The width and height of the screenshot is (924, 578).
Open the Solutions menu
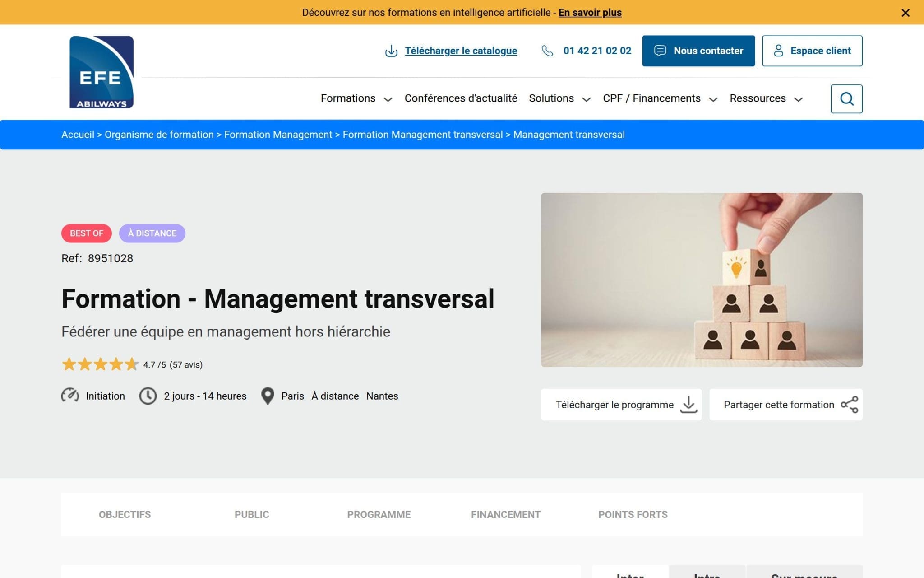coord(551,98)
